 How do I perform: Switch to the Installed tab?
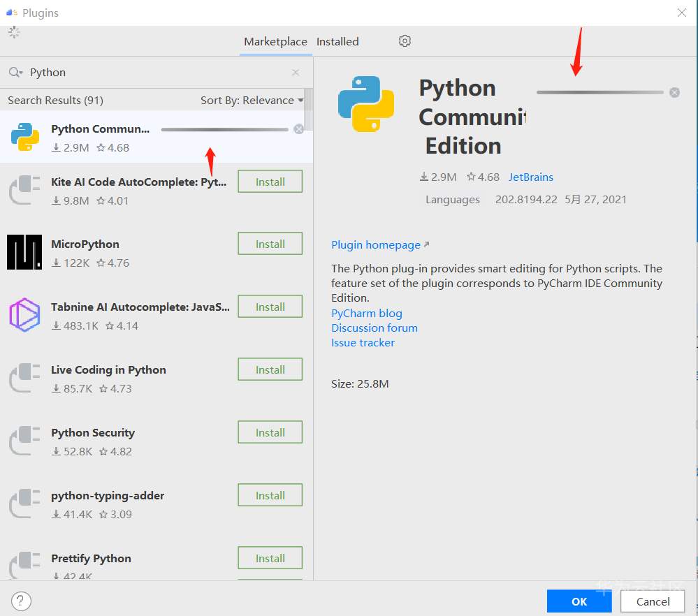coord(337,41)
